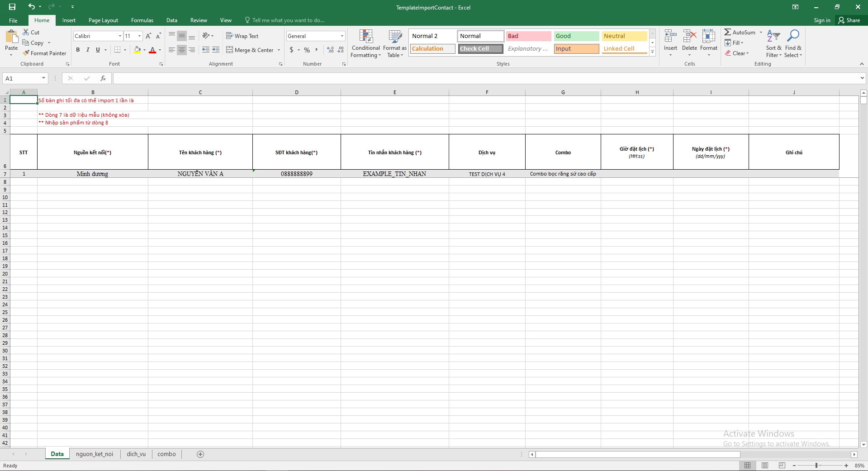This screenshot has height=471, width=868.
Task: Toggle Bold formatting
Action: coord(78,50)
